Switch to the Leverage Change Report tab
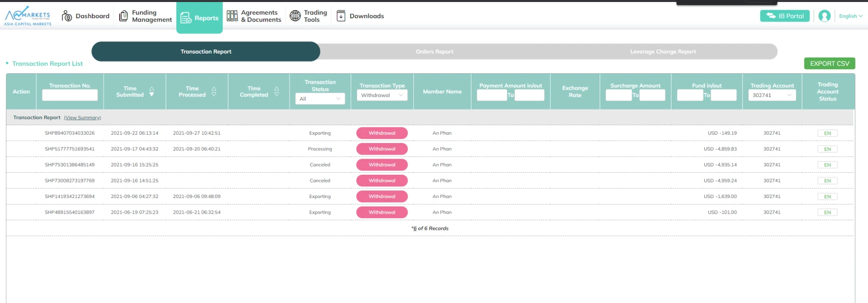This screenshot has width=868, height=303. [662, 52]
